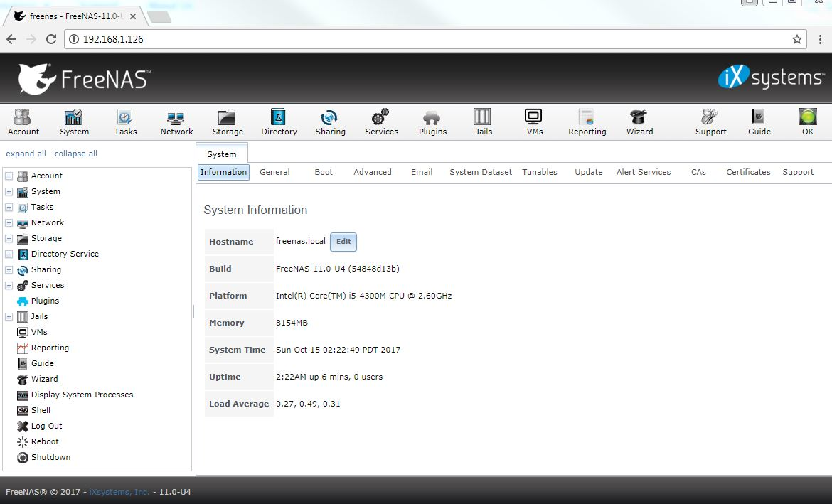Switch to the Advanced tab
Screen dimensions: 832x504
pyautogui.click(x=372, y=172)
